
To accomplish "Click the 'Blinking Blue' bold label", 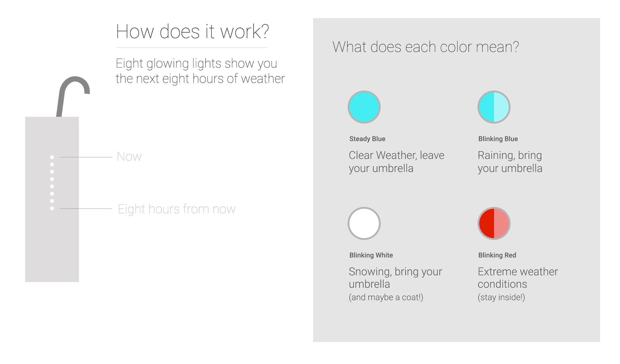I will 498,139.
